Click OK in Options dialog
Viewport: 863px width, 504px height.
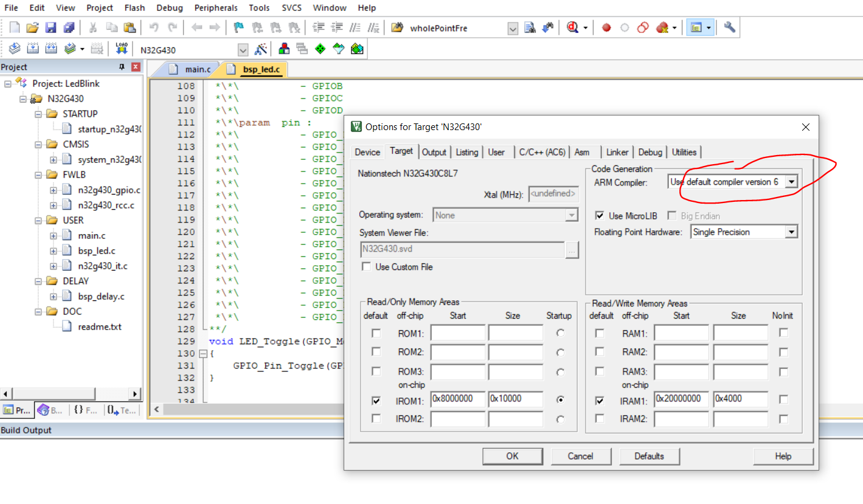pos(512,456)
